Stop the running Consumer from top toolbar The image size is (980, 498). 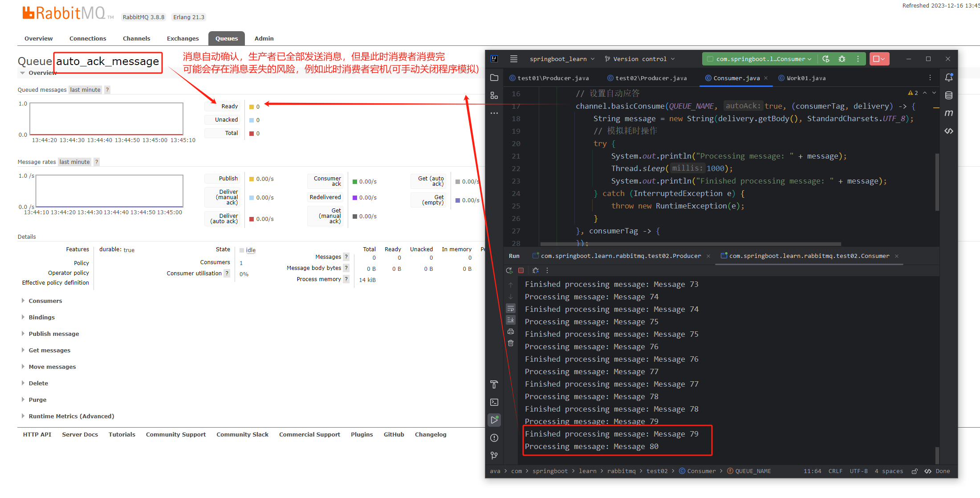(879, 59)
